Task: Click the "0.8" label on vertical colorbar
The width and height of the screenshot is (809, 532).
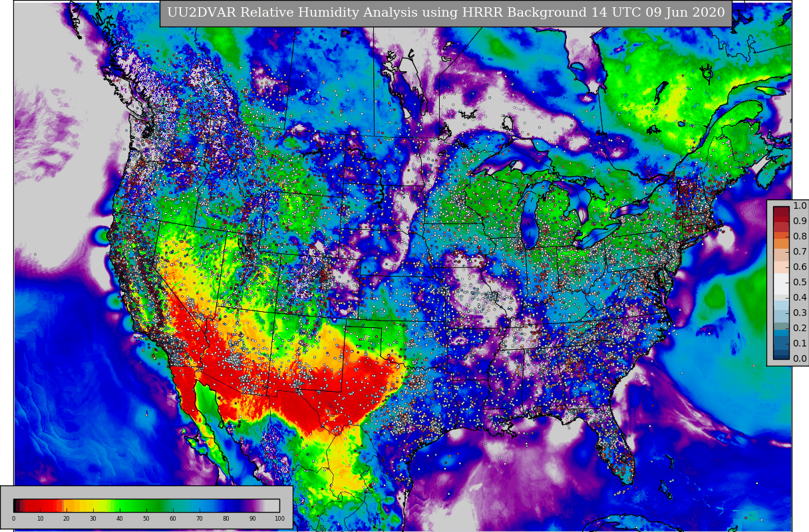Action: 800,237
